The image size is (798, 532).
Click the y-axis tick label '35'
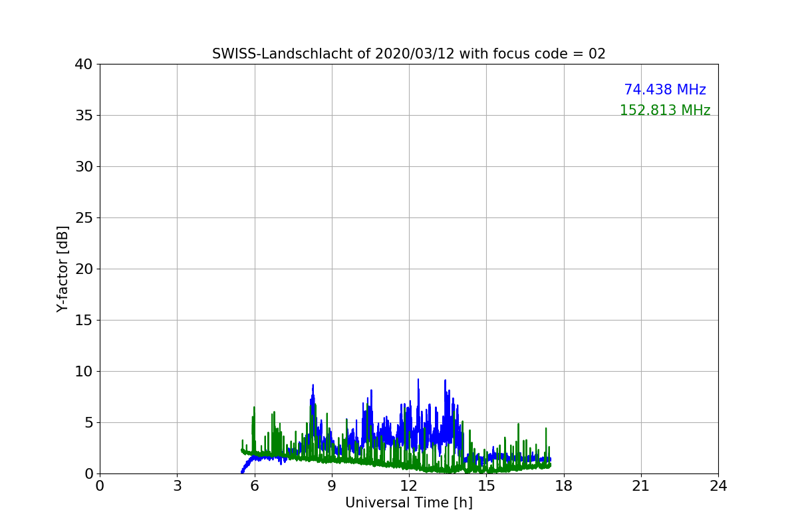click(84, 116)
